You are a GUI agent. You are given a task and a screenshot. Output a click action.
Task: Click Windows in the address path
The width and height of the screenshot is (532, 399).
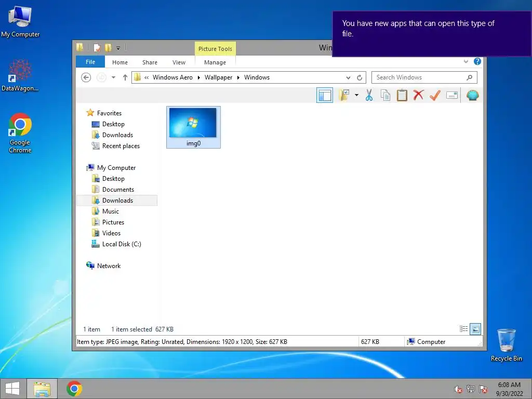pos(257,77)
